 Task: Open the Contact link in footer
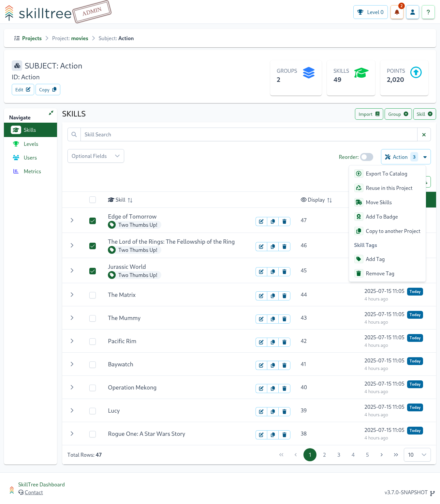34,492
